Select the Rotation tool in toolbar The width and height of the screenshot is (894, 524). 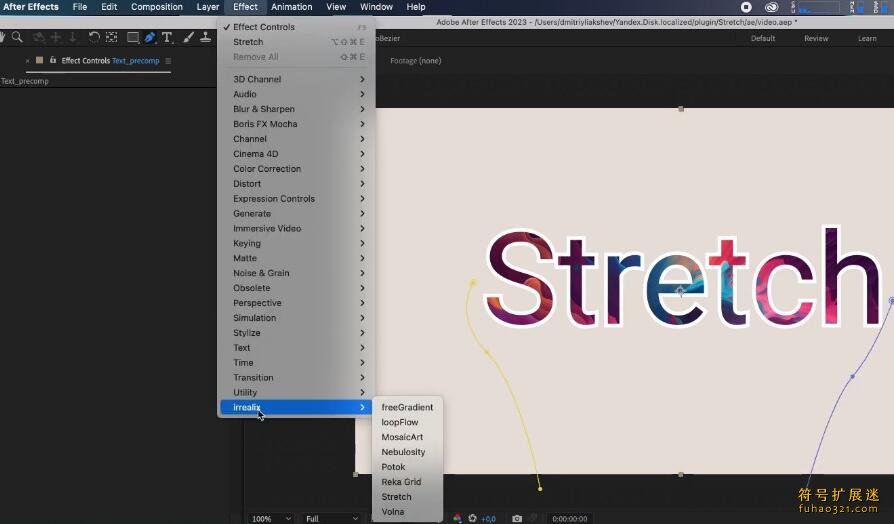pos(94,38)
